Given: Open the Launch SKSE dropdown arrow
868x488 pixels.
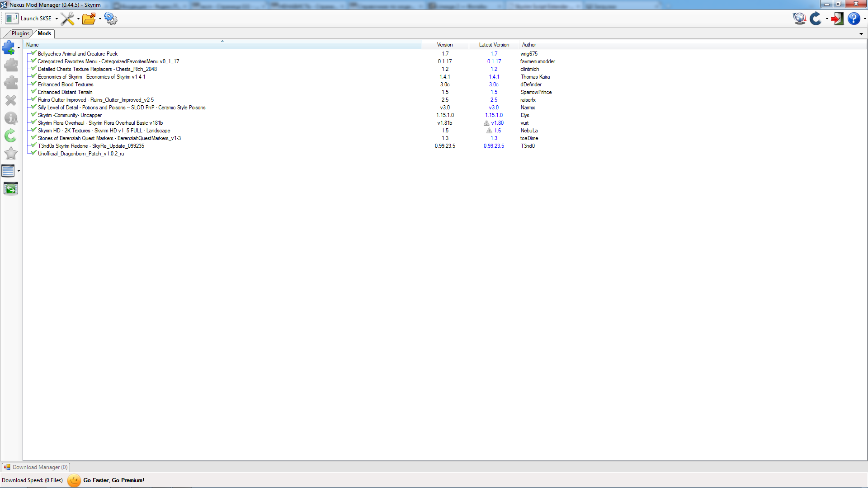Looking at the screenshot, I should [x=57, y=19].
